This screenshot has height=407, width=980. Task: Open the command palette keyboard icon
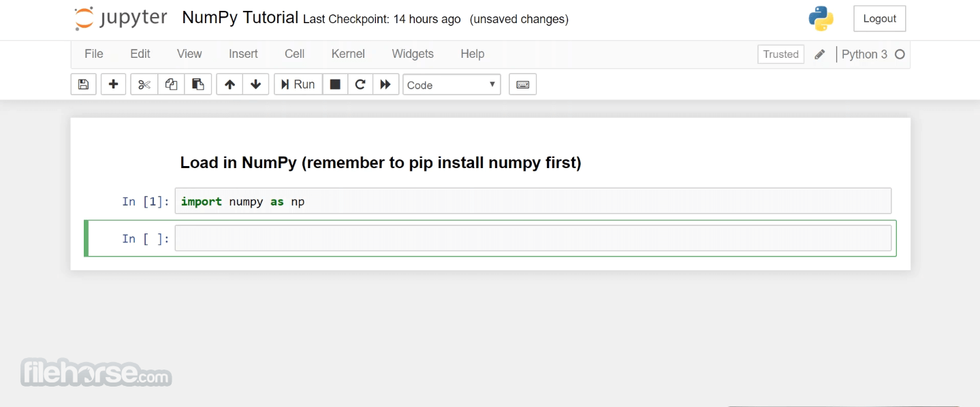[x=523, y=84]
